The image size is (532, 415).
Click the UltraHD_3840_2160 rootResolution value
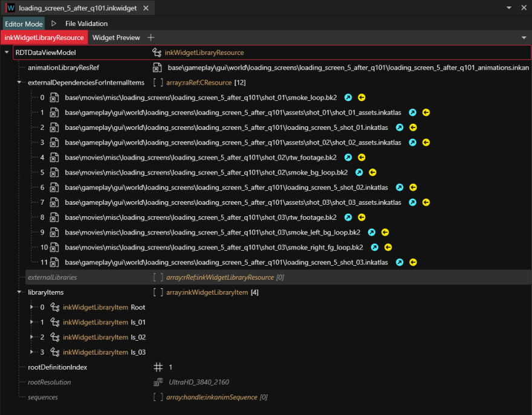pos(199,382)
